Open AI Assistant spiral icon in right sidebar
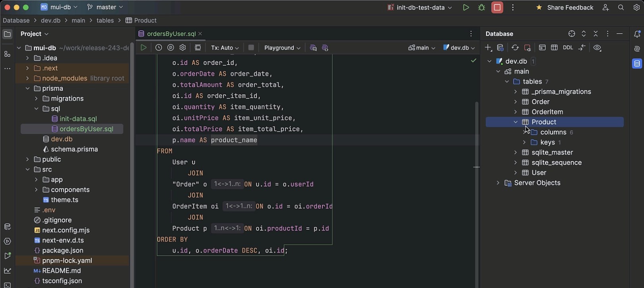Screen dimensions: 644x288 [x=637, y=49]
